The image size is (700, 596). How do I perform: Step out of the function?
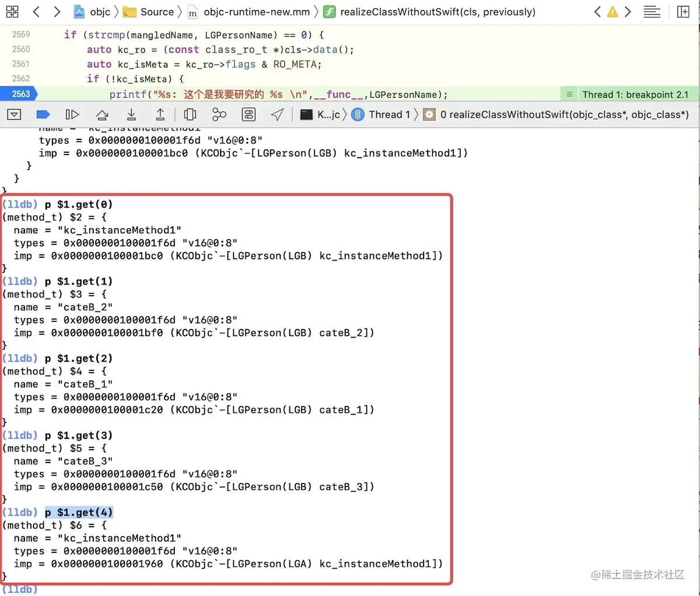pyautogui.click(x=160, y=115)
